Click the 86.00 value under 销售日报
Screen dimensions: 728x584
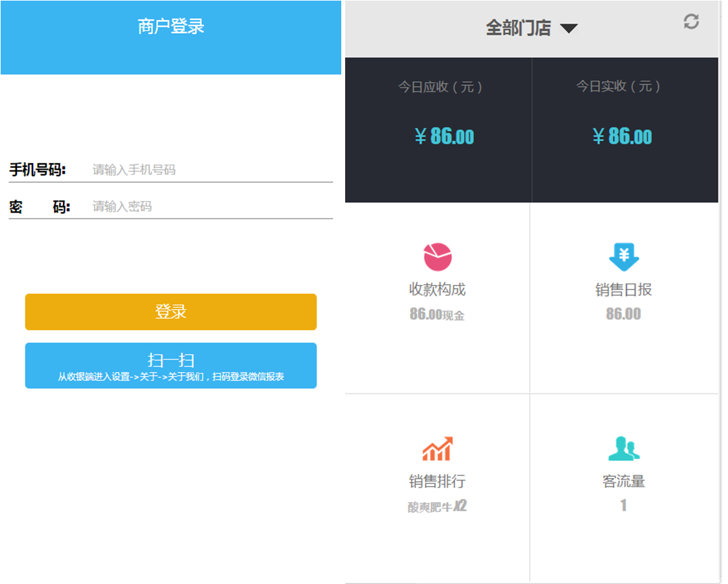tap(623, 314)
